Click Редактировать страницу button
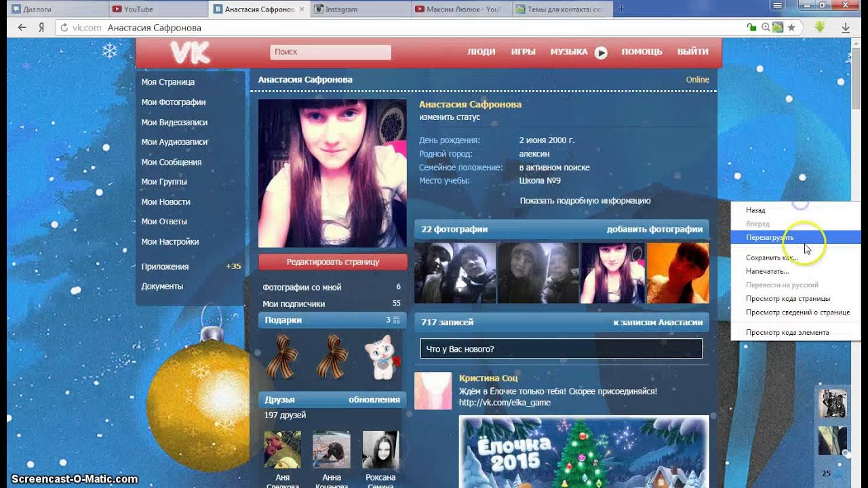This screenshot has width=868, height=488. (x=333, y=262)
